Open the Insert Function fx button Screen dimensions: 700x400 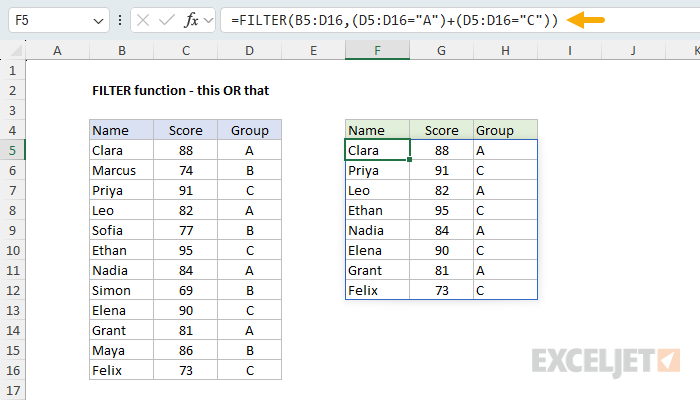[191, 20]
